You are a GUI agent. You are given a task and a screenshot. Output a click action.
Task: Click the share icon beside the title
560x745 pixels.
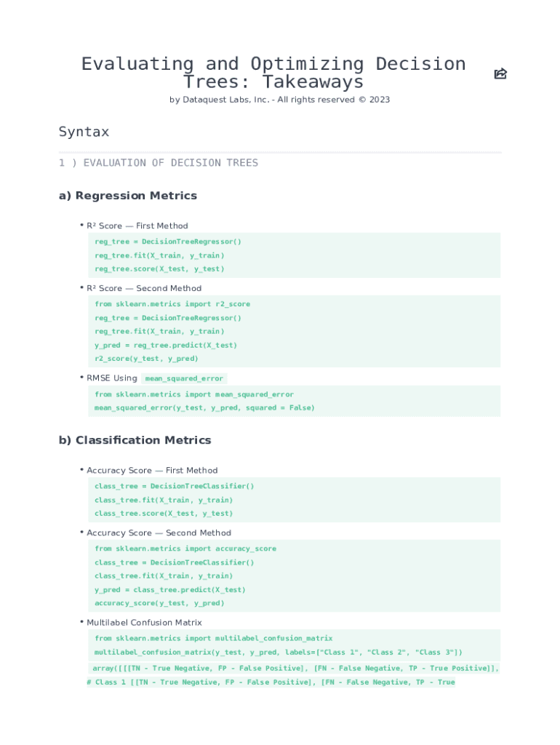click(500, 73)
